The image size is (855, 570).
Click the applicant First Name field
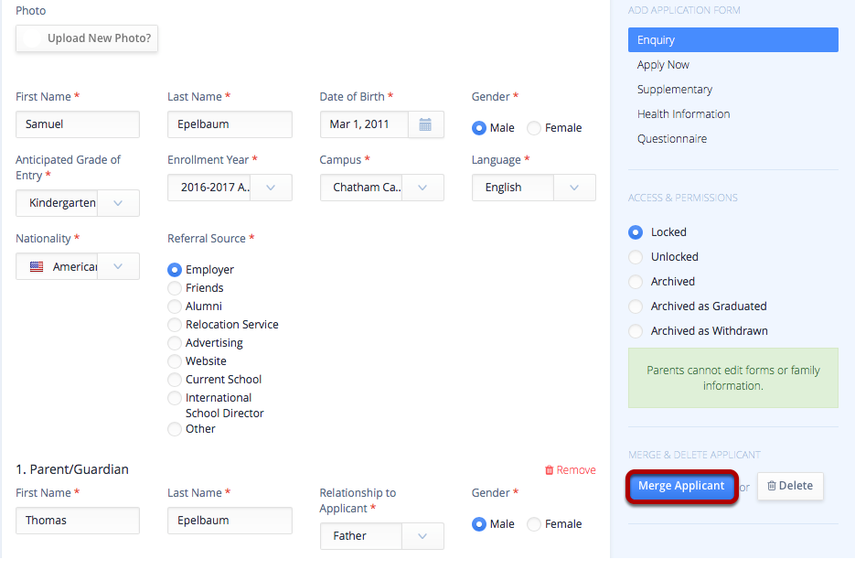(77, 125)
